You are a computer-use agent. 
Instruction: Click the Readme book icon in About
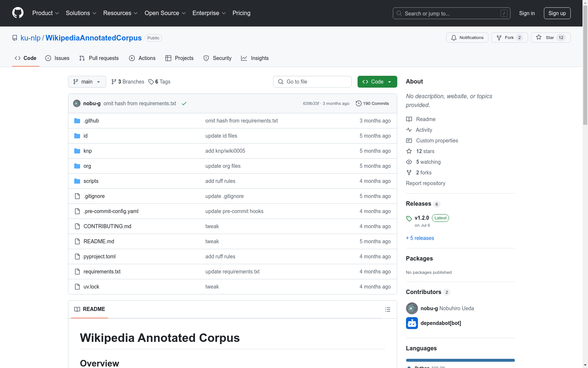pyautogui.click(x=409, y=119)
